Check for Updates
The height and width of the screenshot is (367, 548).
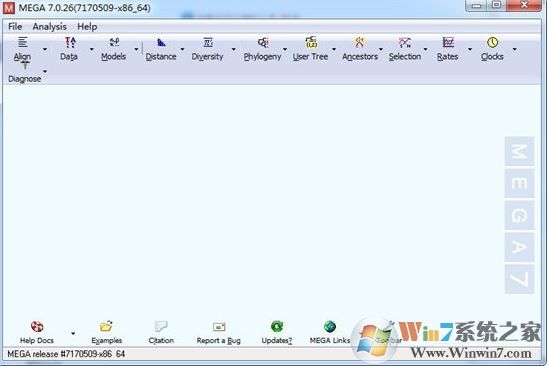tap(277, 333)
